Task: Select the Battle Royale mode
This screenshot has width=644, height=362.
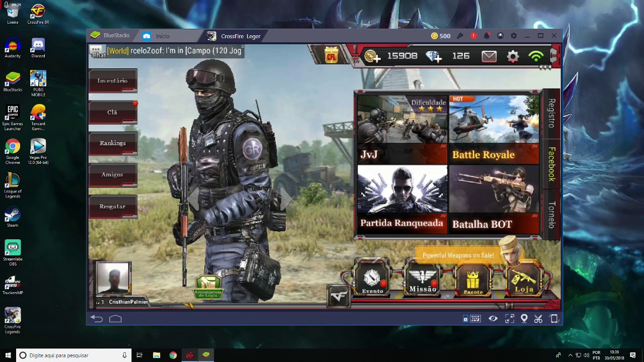Action: coord(494,130)
